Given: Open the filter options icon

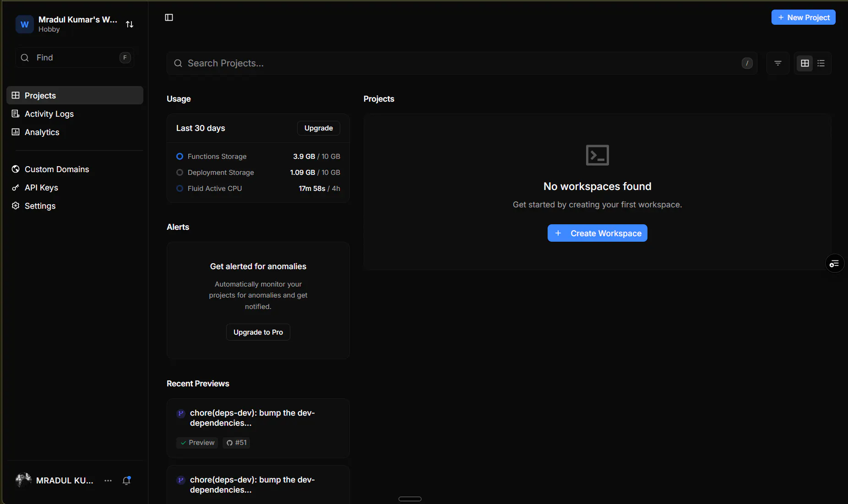Looking at the screenshot, I should [778, 63].
